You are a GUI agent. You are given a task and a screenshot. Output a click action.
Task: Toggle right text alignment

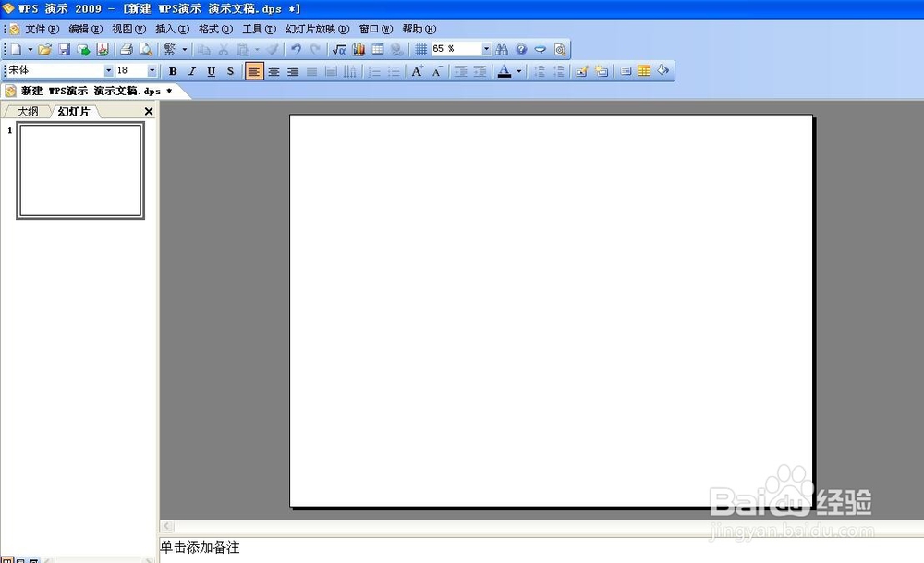293,71
